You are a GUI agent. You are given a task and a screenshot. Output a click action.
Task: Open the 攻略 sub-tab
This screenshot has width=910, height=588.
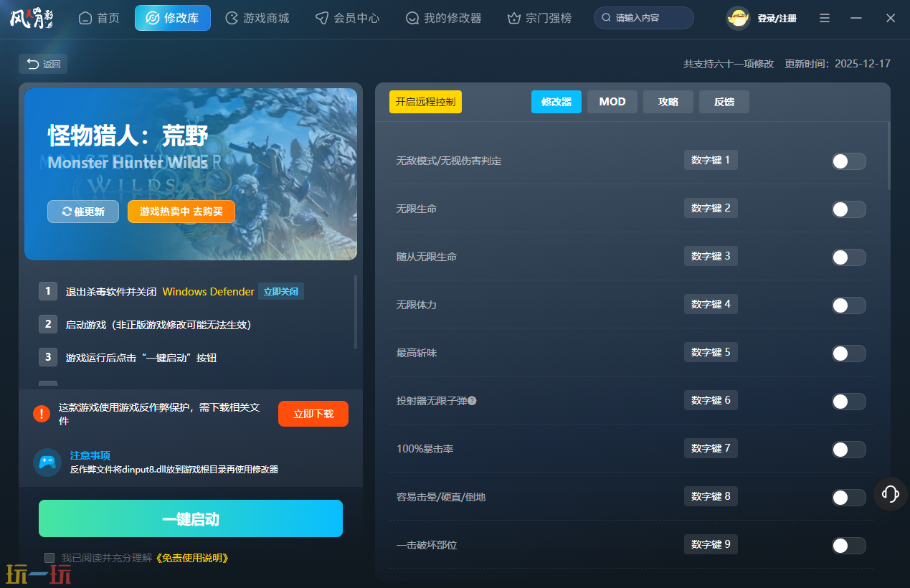pyautogui.click(x=668, y=102)
